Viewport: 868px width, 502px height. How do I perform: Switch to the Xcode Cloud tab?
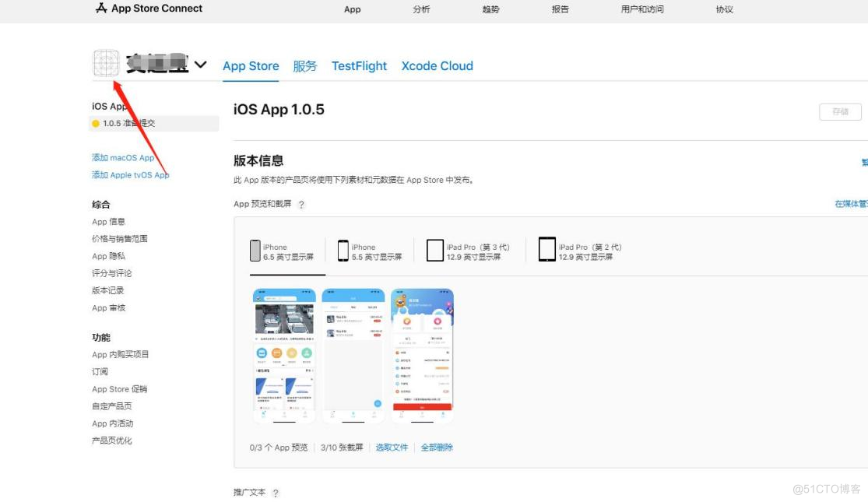pos(438,66)
